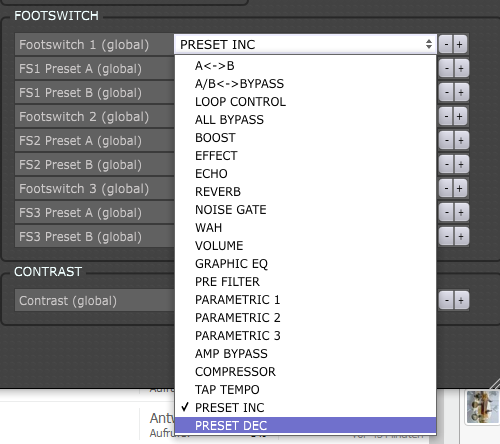
Task: Increase Contrast (global) with plus button
Action: click(x=461, y=300)
